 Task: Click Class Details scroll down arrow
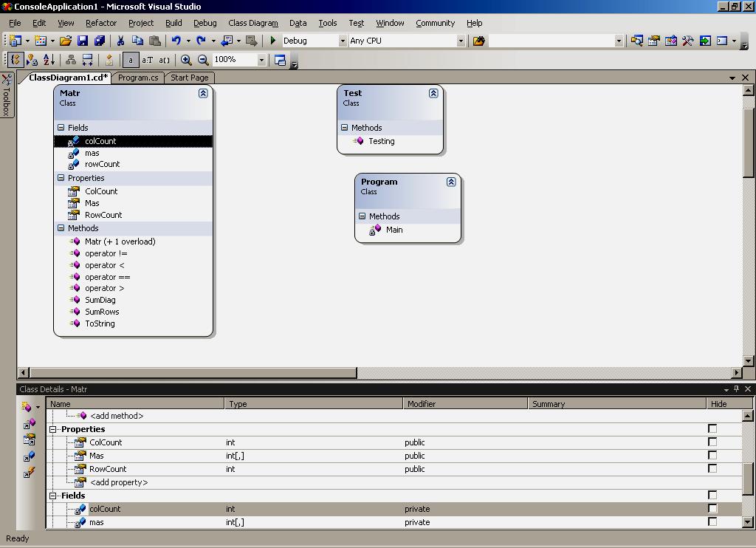click(747, 521)
